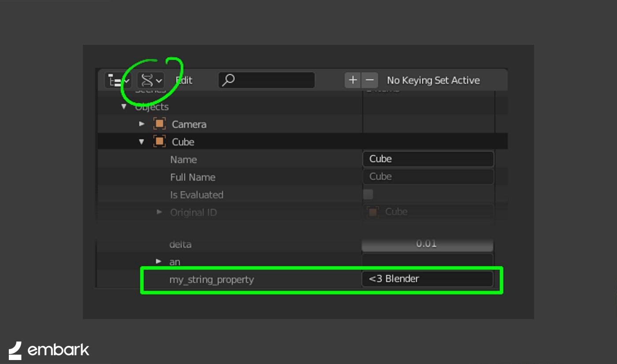Select the Cube tree row label

click(x=183, y=142)
